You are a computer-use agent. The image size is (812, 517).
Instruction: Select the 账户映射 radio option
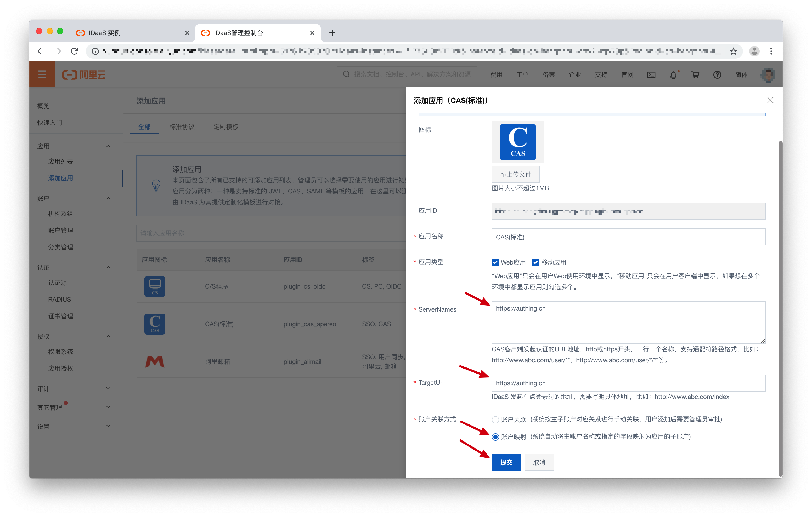pos(495,437)
